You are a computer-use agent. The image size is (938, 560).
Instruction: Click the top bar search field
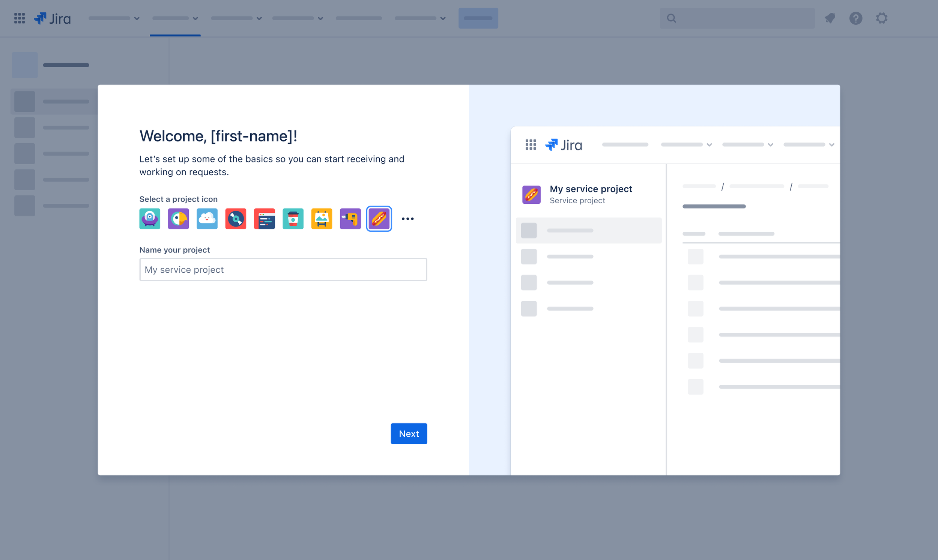pyautogui.click(x=737, y=18)
